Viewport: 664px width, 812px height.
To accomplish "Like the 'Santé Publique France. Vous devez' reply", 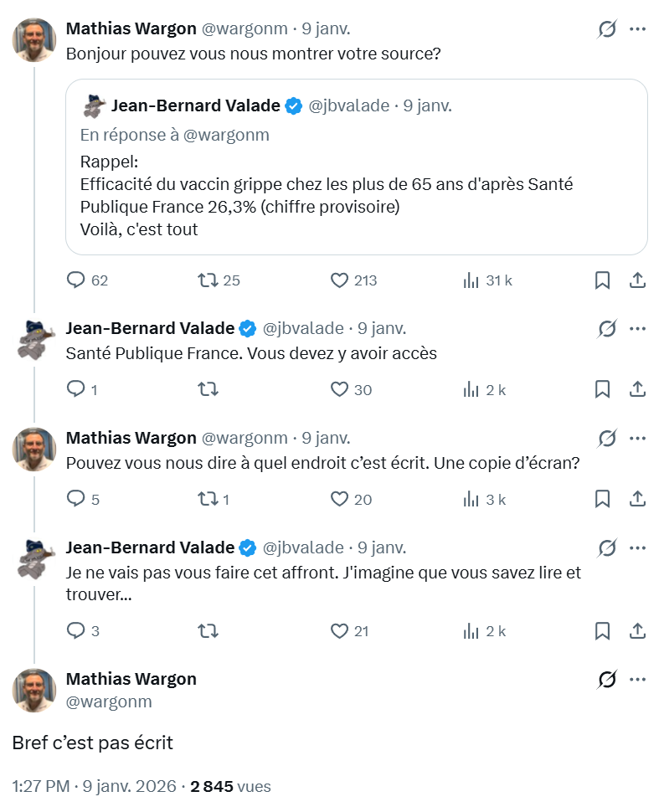I will (x=339, y=389).
